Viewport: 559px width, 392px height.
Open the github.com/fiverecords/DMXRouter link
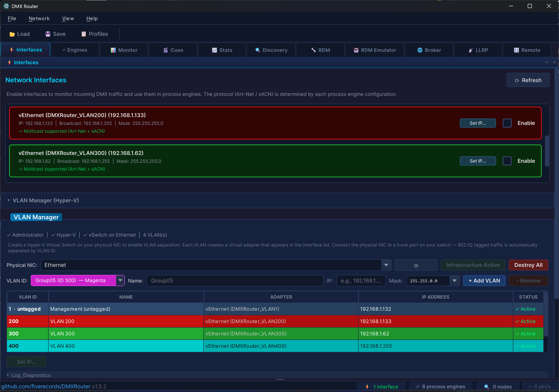pos(46,386)
